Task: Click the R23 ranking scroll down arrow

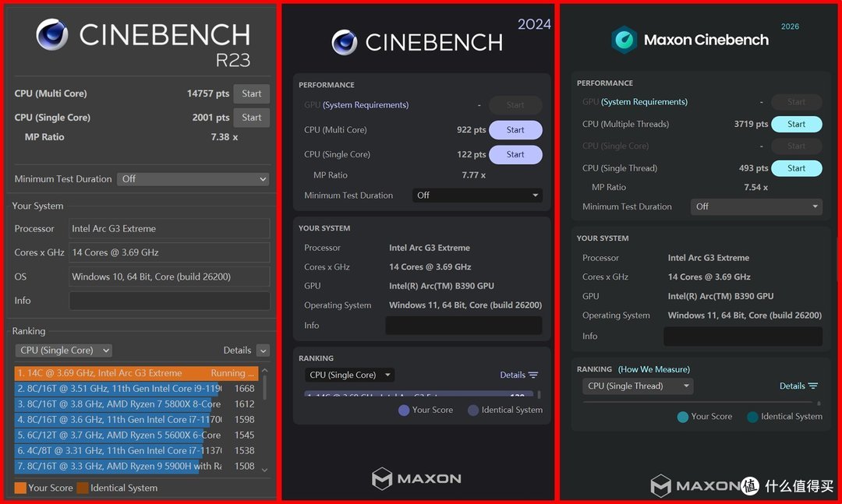Action: pyautogui.click(x=265, y=470)
